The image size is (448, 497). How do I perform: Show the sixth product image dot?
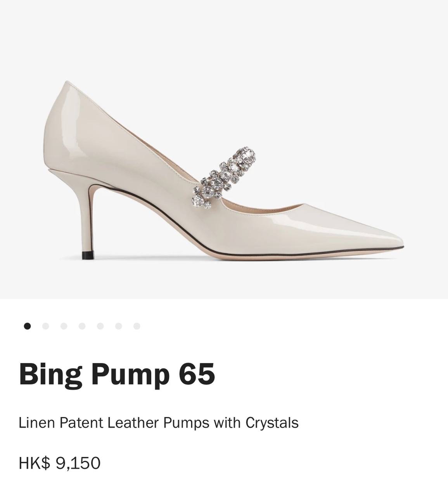click(118, 326)
